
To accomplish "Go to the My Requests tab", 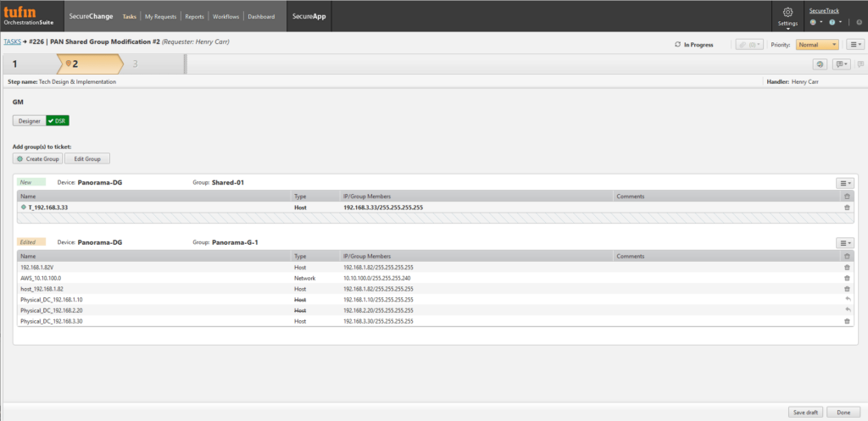I will [162, 16].
